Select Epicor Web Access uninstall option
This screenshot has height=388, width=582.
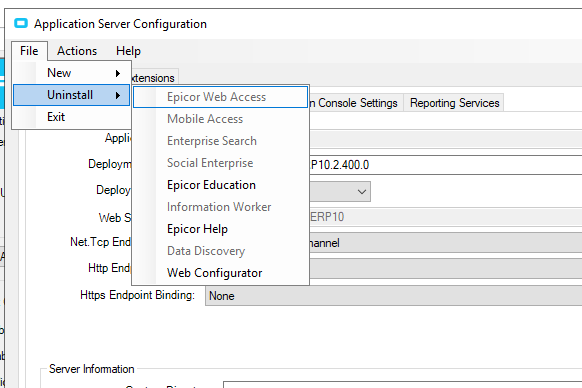220,97
